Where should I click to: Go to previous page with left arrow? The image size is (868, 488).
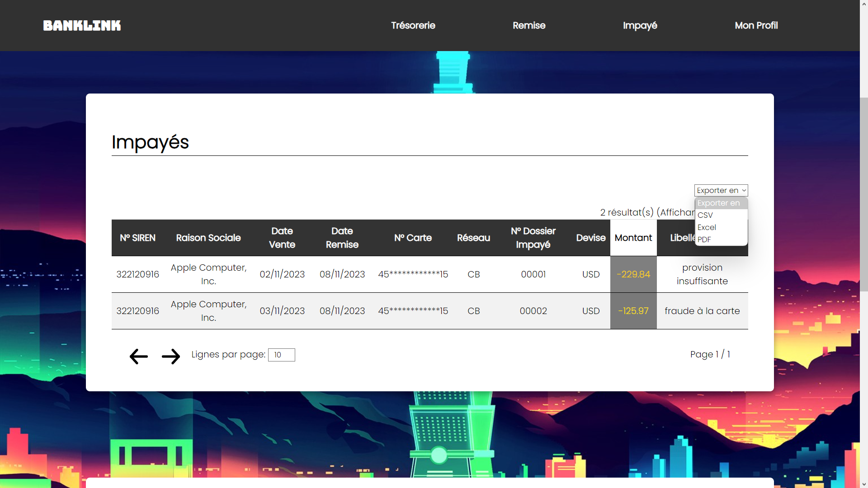tap(138, 356)
